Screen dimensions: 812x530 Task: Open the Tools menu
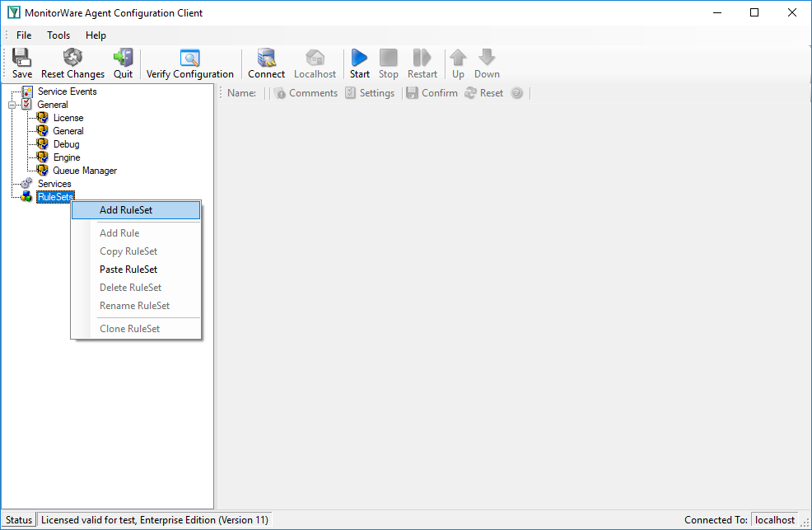[58, 35]
